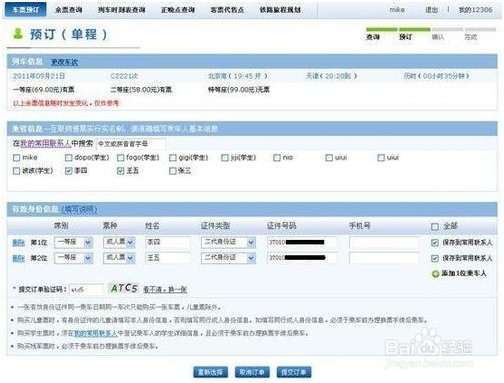Toggle the 全部 select-all checkbox
Viewport: 504px width, 383px height.
[435, 227]
